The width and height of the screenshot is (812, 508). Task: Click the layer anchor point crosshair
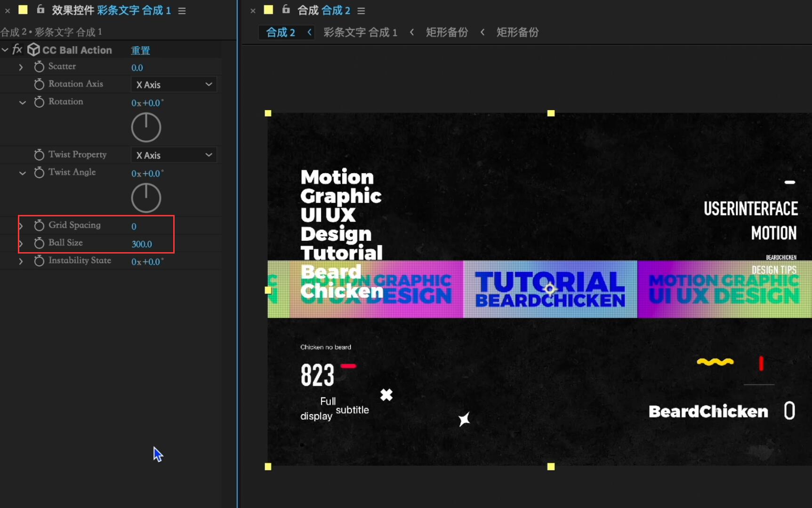click(x=550, y=289)
